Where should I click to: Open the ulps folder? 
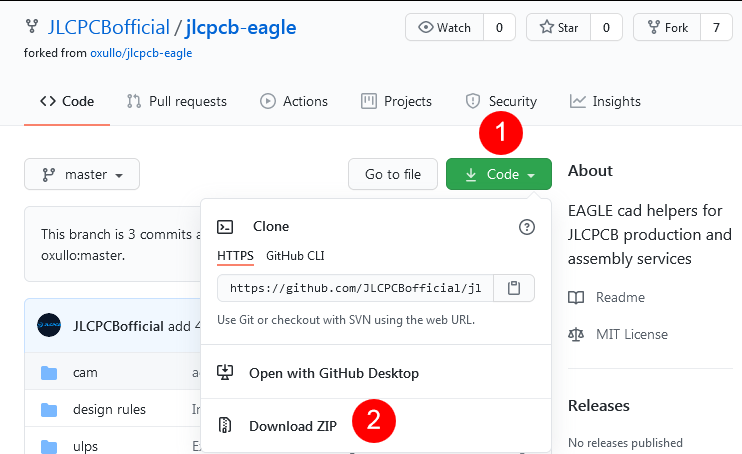[85, 446]
